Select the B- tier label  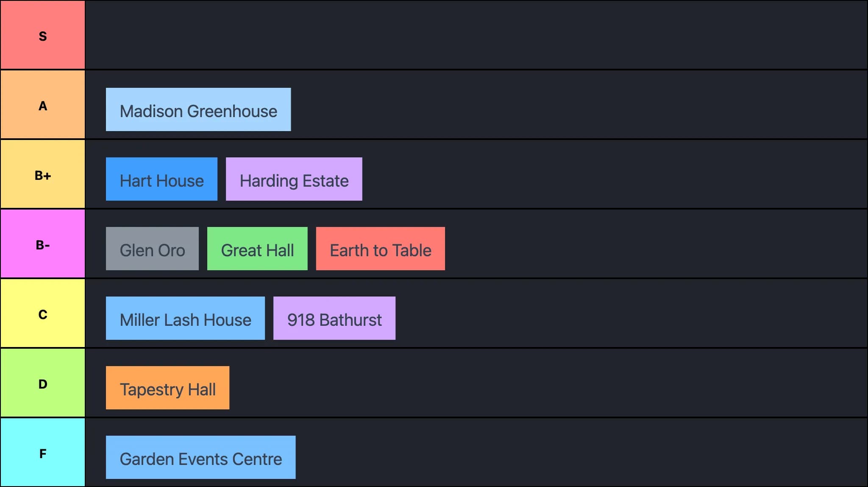(x=42, y=244)
